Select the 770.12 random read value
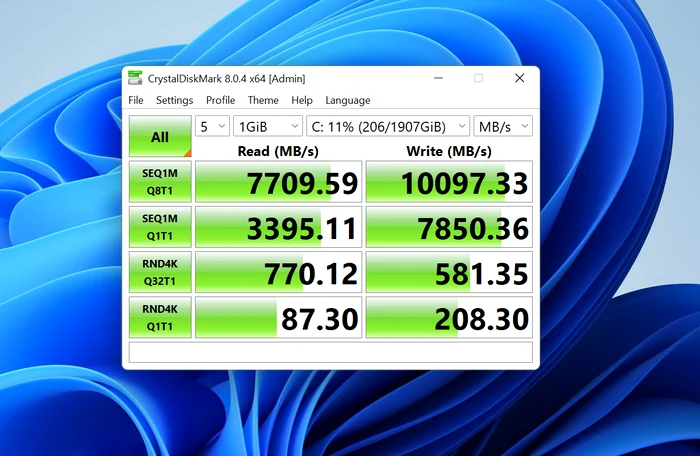 [x=279, y=272]
